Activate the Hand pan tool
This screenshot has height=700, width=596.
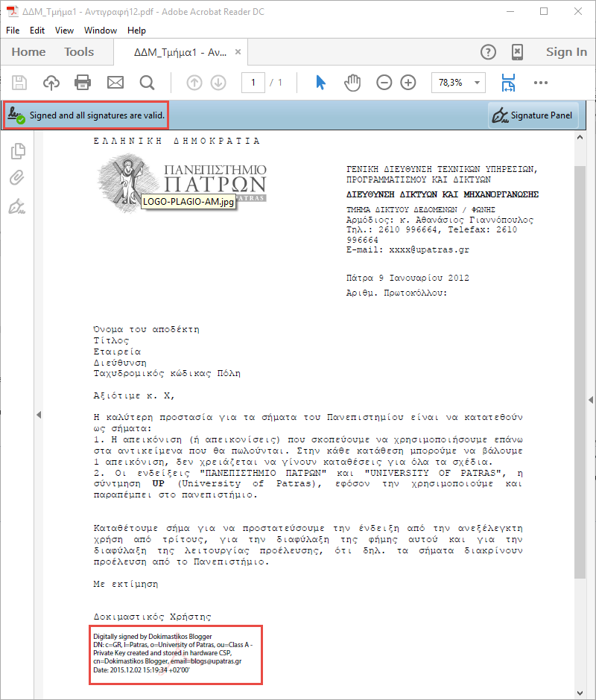click(x=352, y=83)
